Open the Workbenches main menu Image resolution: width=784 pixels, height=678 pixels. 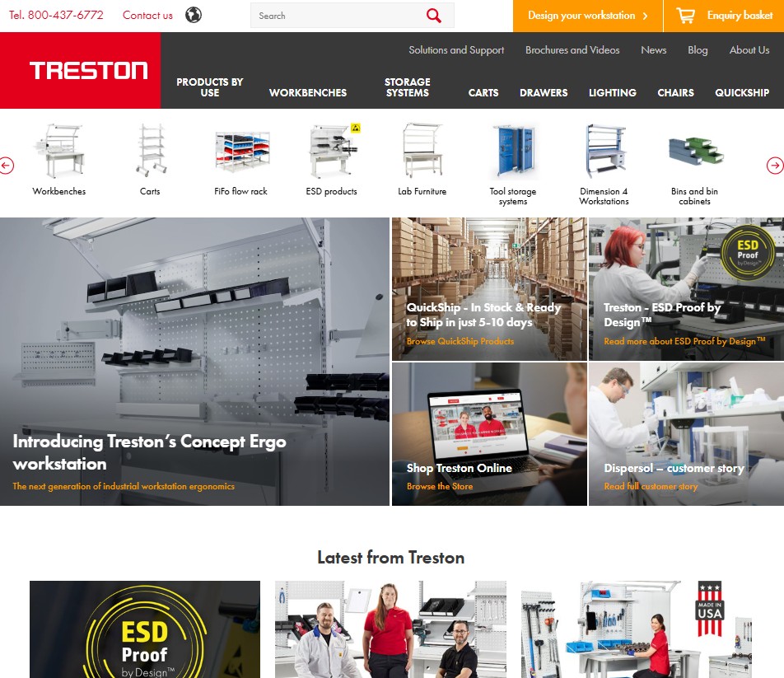coord(307,92)
